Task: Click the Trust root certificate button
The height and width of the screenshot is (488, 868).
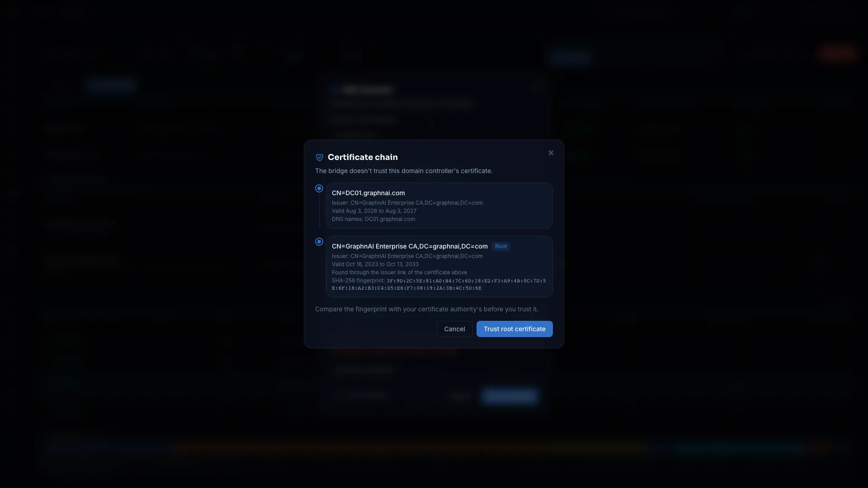Action: point(514,329)
